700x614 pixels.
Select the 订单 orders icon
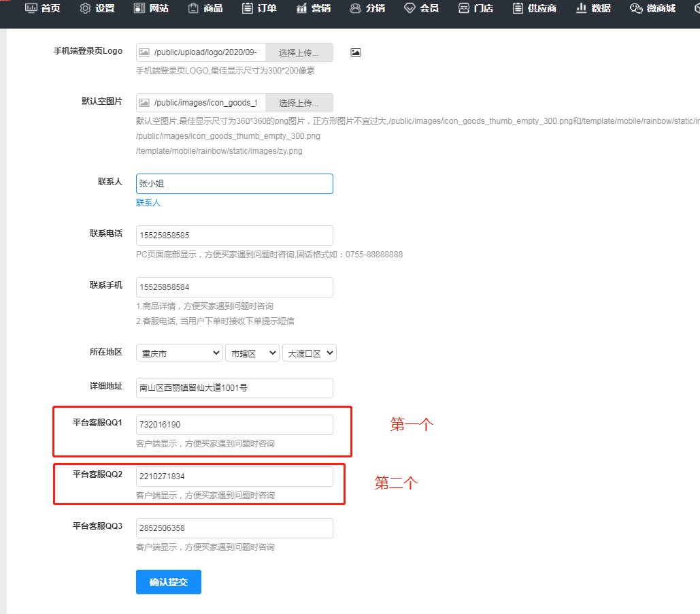(x=246, y=8)
